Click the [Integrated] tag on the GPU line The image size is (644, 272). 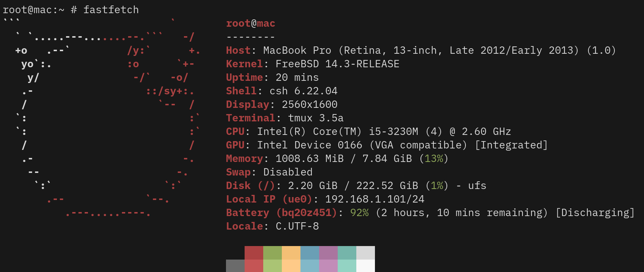tap(511, 145)
